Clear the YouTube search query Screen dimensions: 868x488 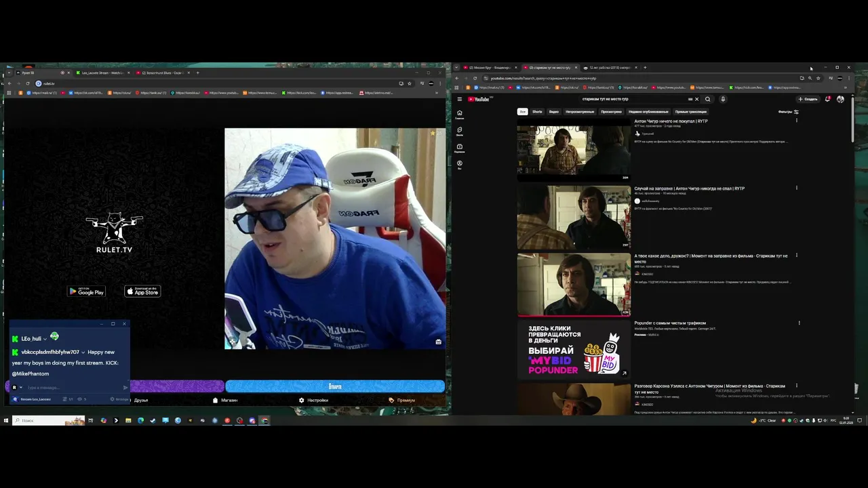pyautogui.click(x=696, y=99)
